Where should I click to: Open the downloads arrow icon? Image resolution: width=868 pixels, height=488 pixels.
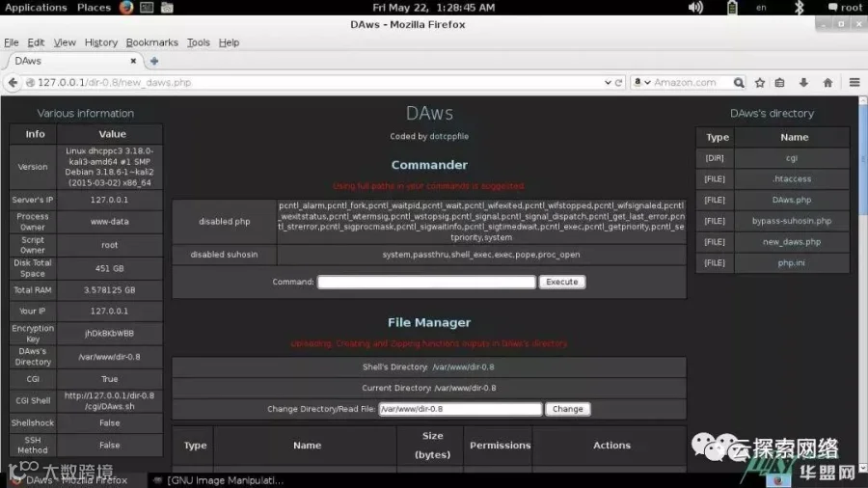[x=803, y=82]
